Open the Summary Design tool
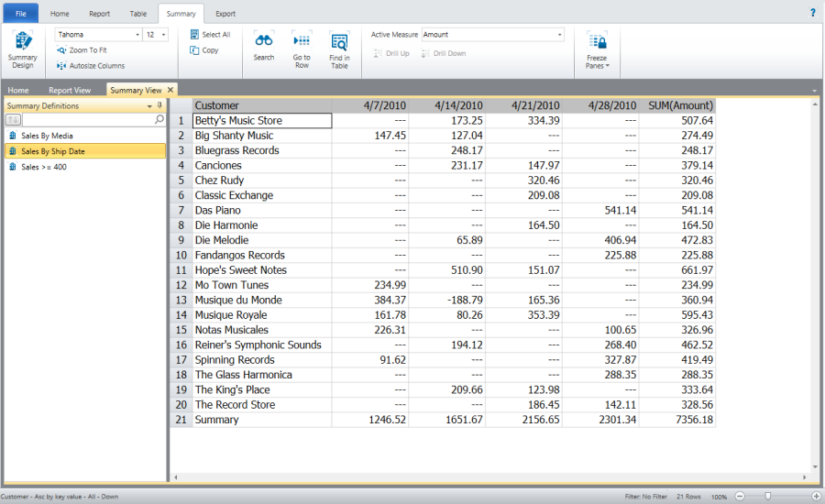This screenshot has height=504, width=825. point(23,49)
